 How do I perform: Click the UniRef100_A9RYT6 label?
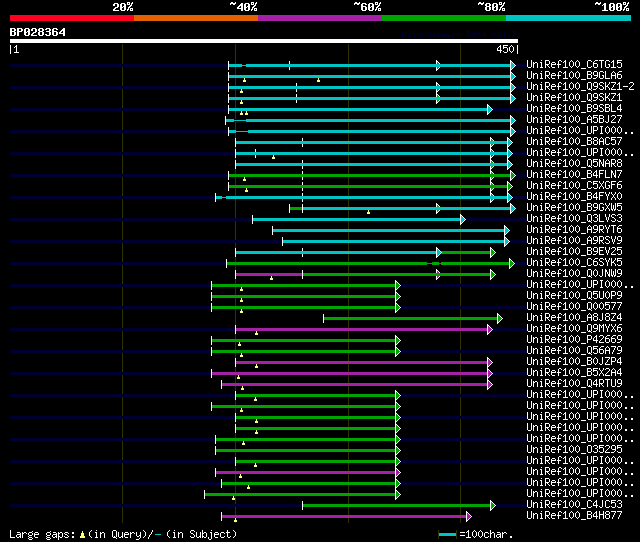click(574, 230)
